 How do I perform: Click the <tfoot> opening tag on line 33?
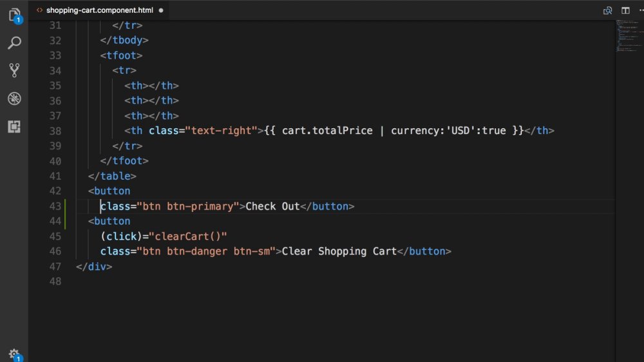click(121, 55)
